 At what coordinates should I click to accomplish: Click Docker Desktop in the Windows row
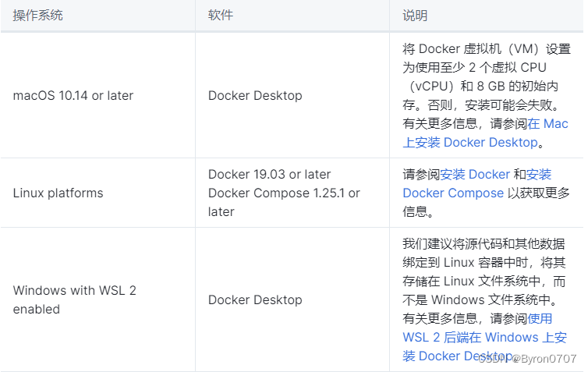click(255, 300)
